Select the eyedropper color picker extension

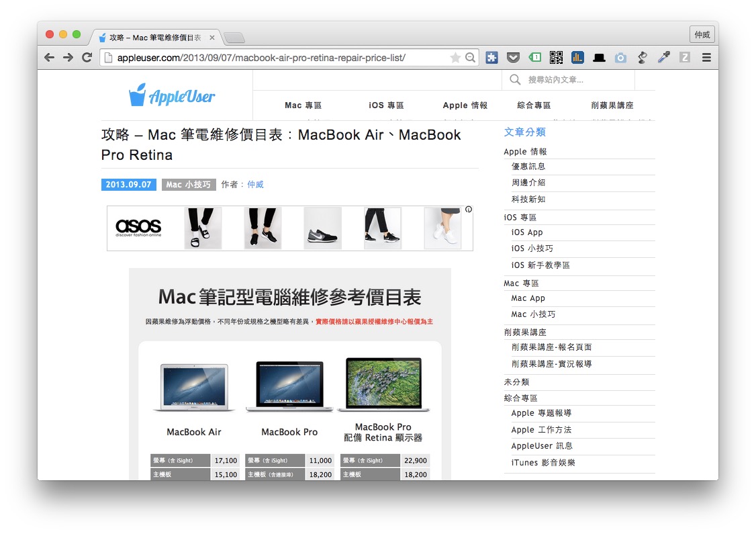(x=663, y=58)
